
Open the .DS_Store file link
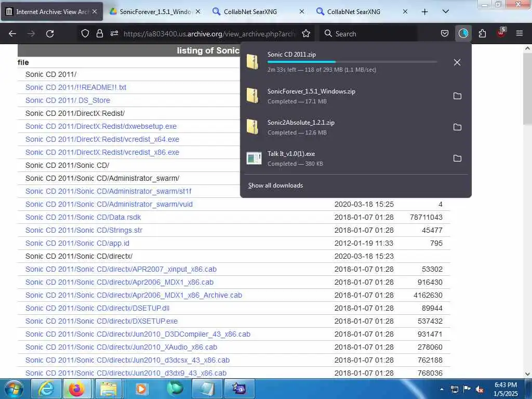coord(68,100)
